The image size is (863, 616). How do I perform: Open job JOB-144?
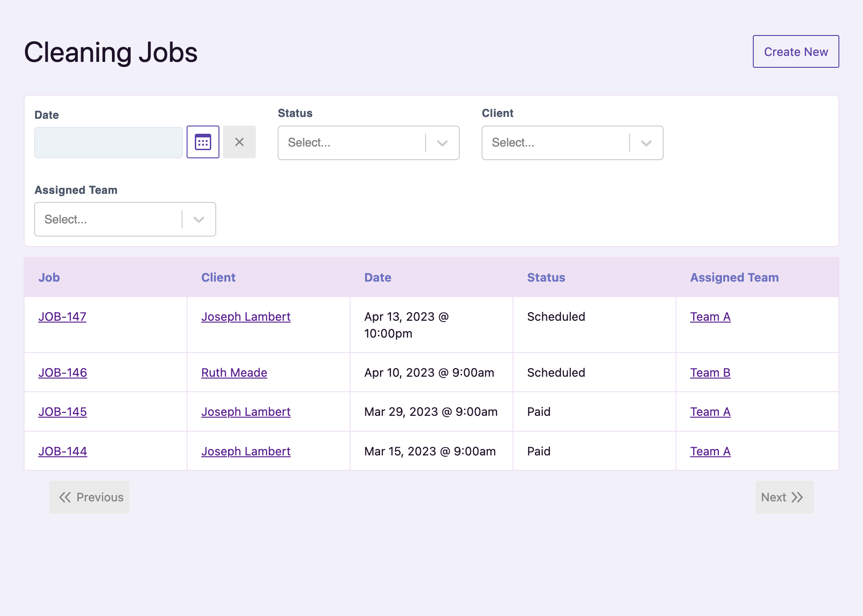coord(62,451)
